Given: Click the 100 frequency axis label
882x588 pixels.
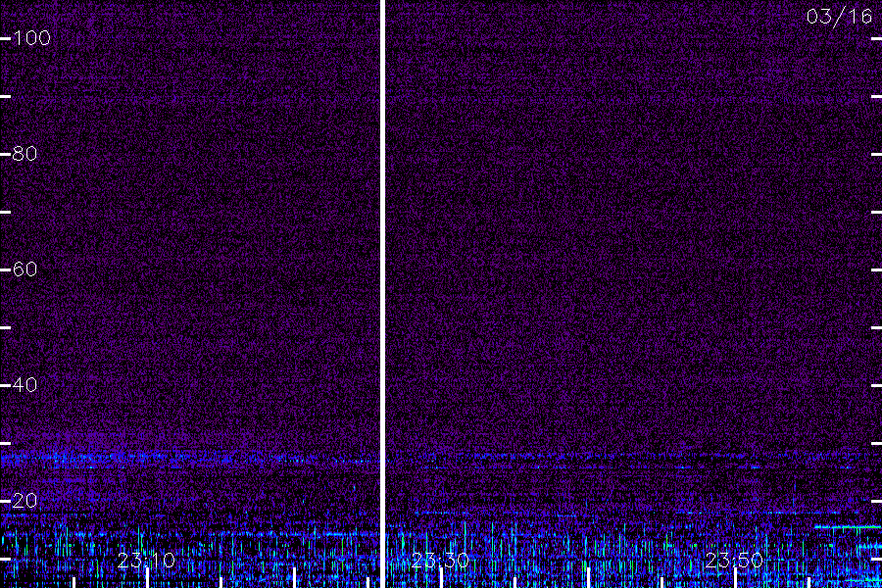Looking at the screenshot, I should (x=31, y=38).
